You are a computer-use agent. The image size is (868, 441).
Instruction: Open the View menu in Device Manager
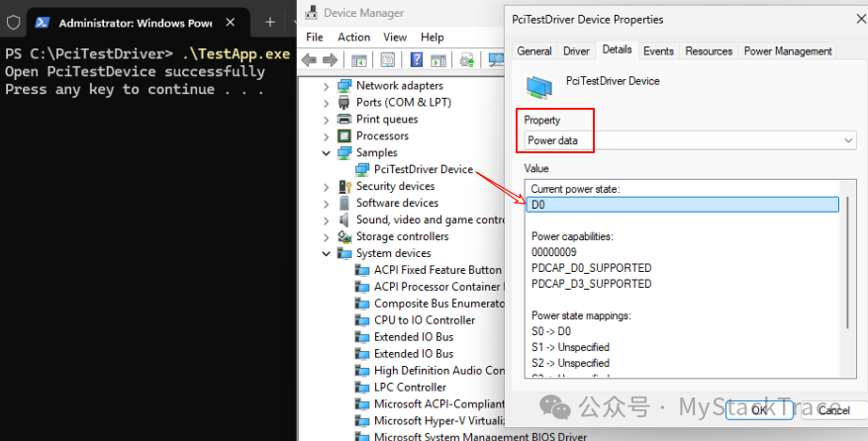pos(395,37)
